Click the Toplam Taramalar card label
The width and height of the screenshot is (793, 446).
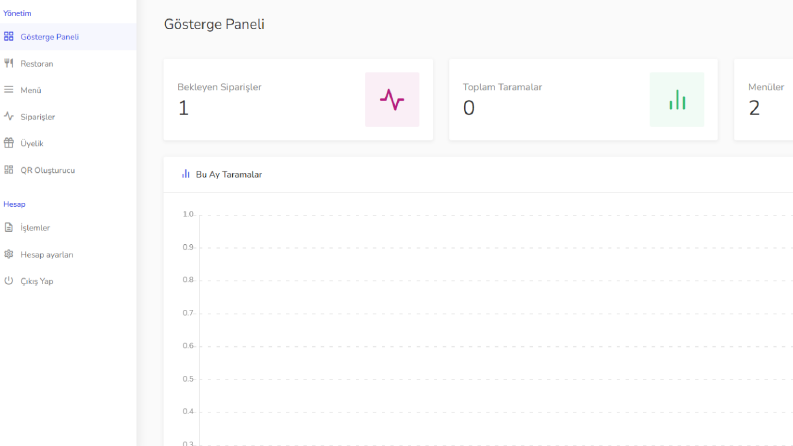click(502, 87)
